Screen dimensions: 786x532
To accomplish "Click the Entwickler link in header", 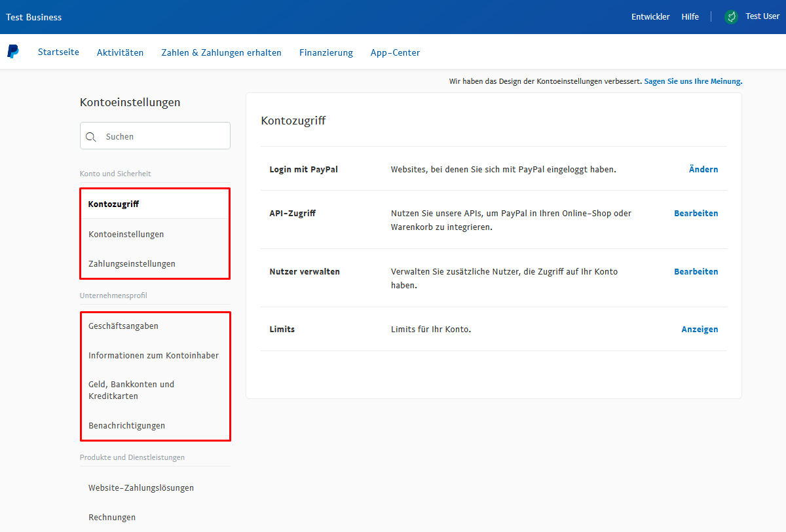I will click(650, 17).
